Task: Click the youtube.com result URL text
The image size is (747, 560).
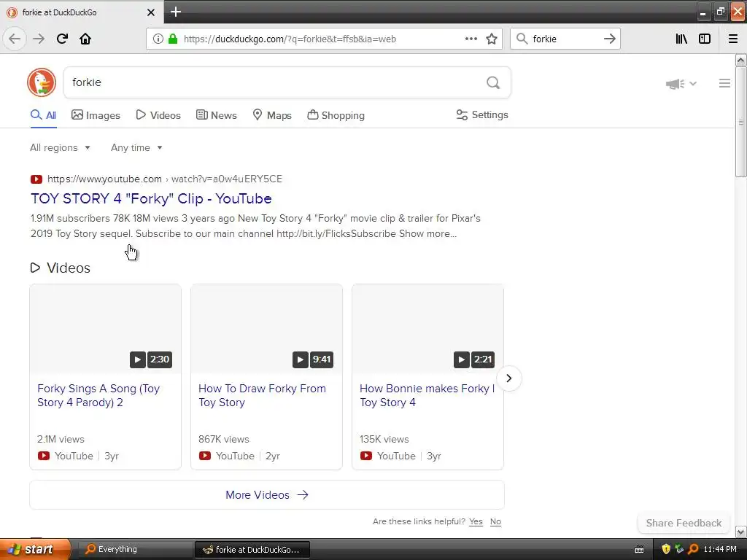Action: click(165, 179)
